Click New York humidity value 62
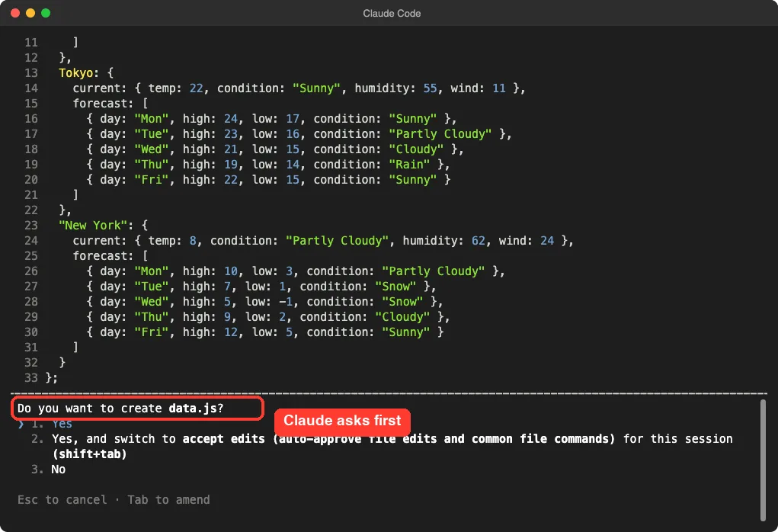778x532 pixels. click(x=479, y=241)
